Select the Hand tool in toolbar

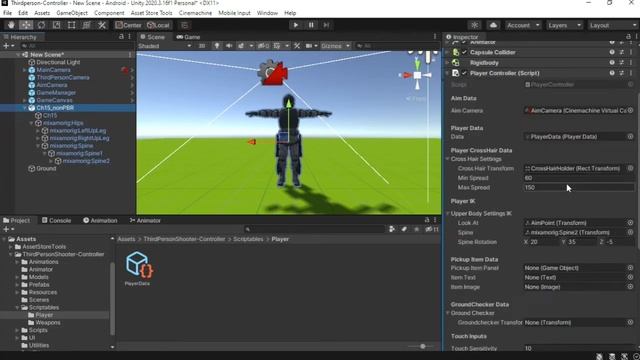11,25
